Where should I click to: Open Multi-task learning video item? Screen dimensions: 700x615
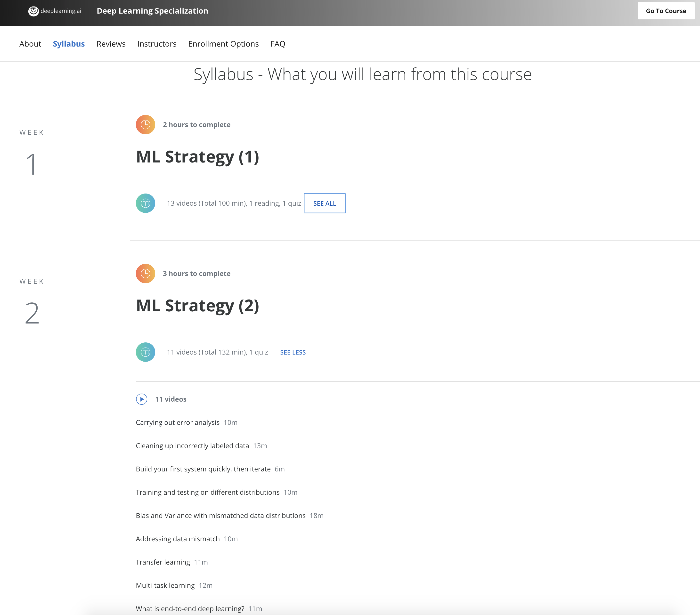click(165, 586)
